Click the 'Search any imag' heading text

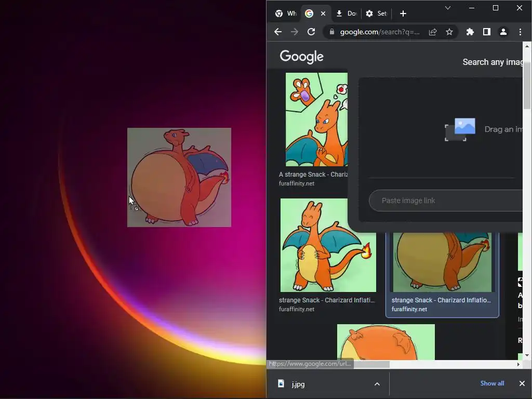click(x=493, y=62)
